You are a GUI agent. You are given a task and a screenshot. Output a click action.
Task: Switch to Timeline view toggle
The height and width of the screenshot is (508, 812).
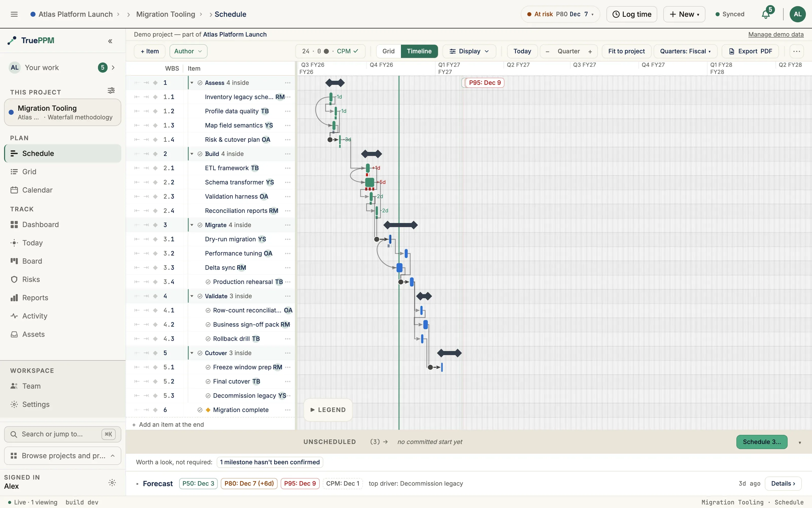(x=419, y=51)
